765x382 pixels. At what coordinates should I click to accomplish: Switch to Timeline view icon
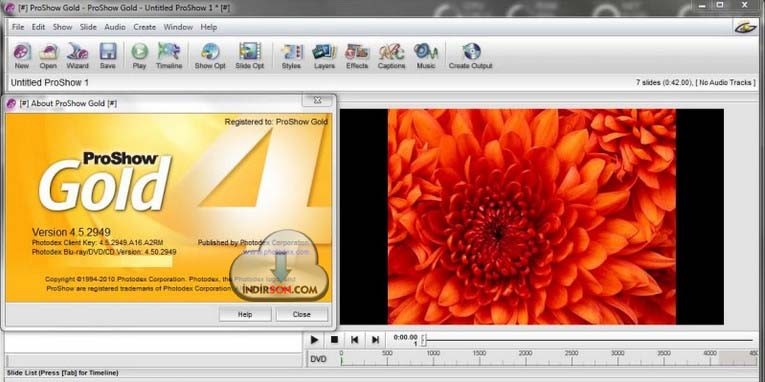(x=169, y=56)
